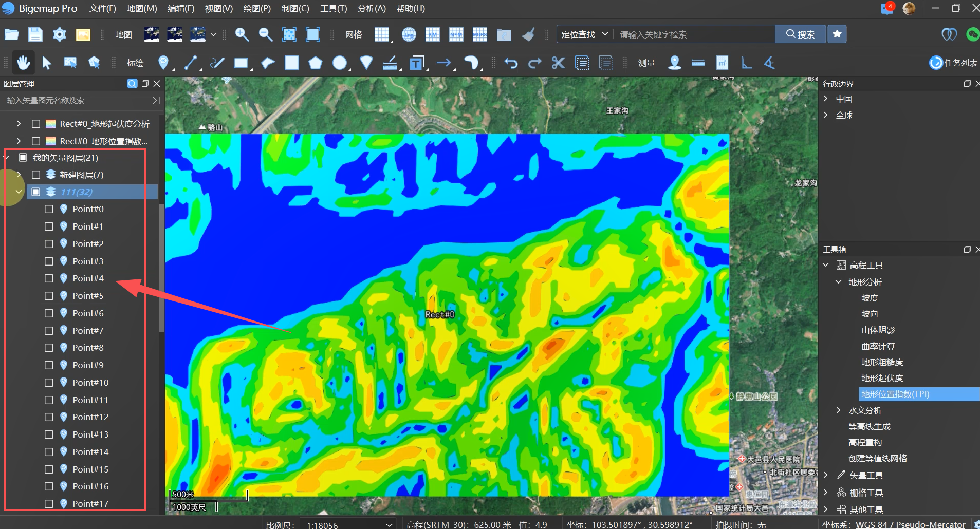The height and width of the screenshot is (529, 980).
Task: Check the Point#4 checkbox
Action: coord(49,278)
